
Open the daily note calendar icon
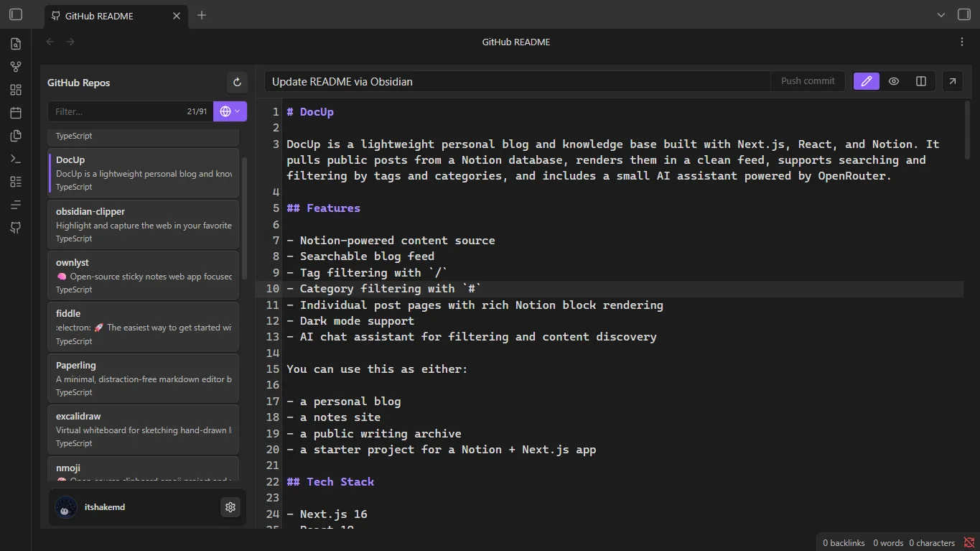16,113
